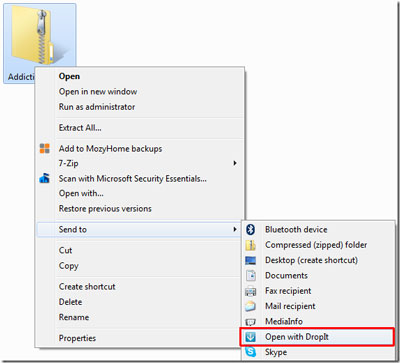
Task: Click the Documents page icon
Action: pos(251,276)
